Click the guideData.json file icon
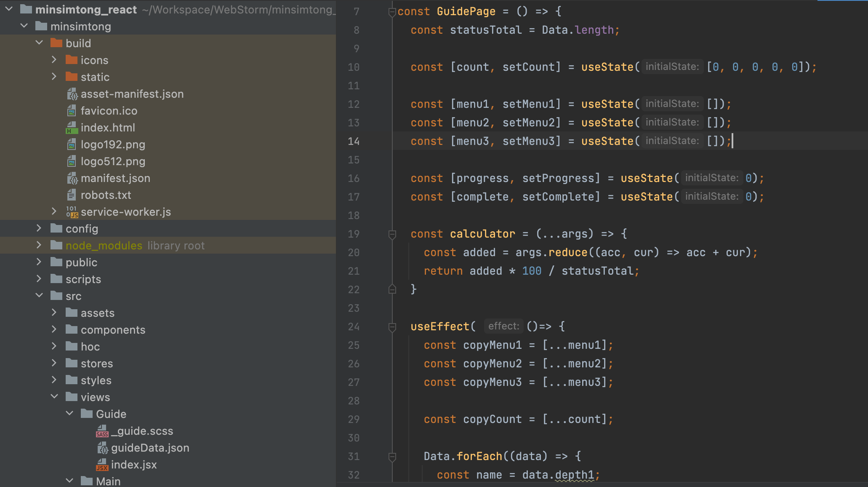This screenshot has width=868, height=487. (102, 448)
